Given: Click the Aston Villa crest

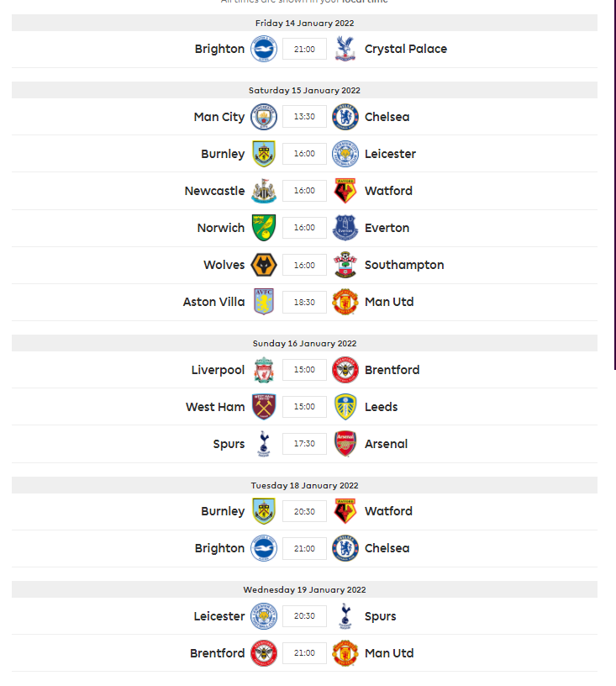Looking at the screenshot, I should [x=264, y=302].
